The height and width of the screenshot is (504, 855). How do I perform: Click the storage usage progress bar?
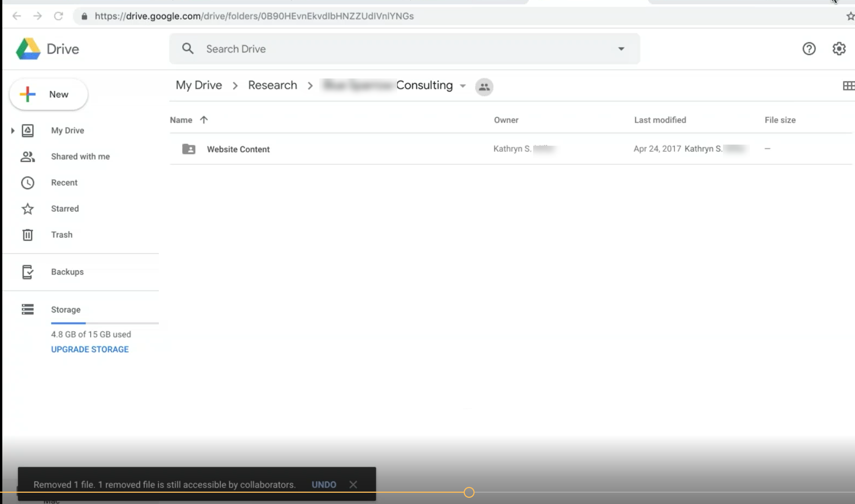[x=105, y=323]
